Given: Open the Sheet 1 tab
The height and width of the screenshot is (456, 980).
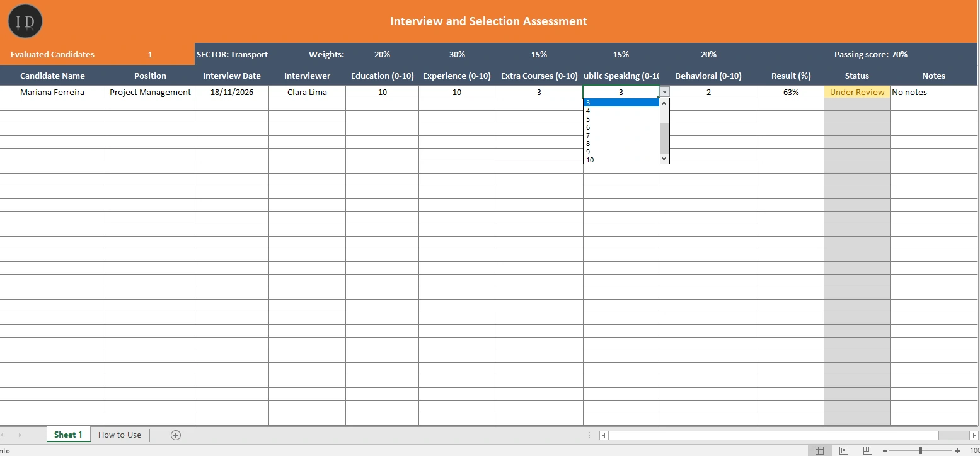Looking at the screenshot, I should (x=68, y=435).
